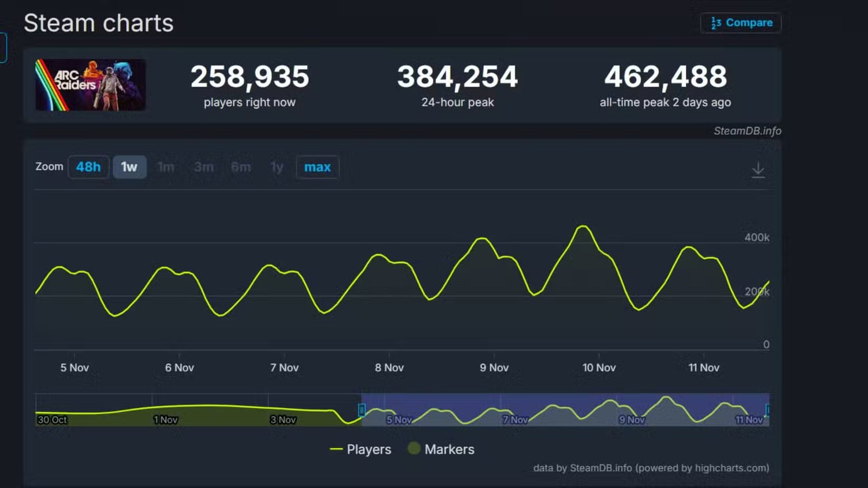The image size is (868, 488).
Task: Switch to the 1w zoom range
Action: [129, 168]
